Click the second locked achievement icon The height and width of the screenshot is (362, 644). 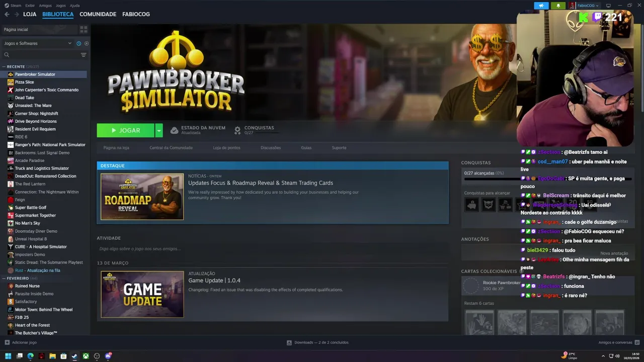point(489,205)
